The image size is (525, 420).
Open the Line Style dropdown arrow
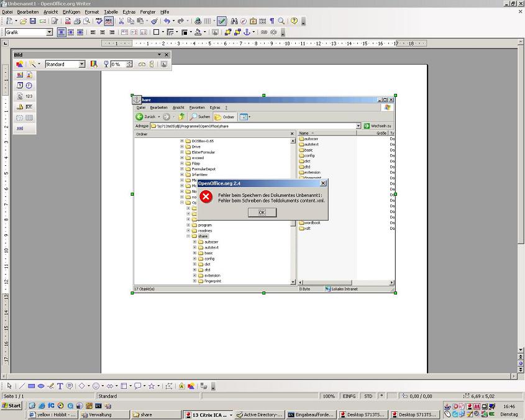coord(177,32)
